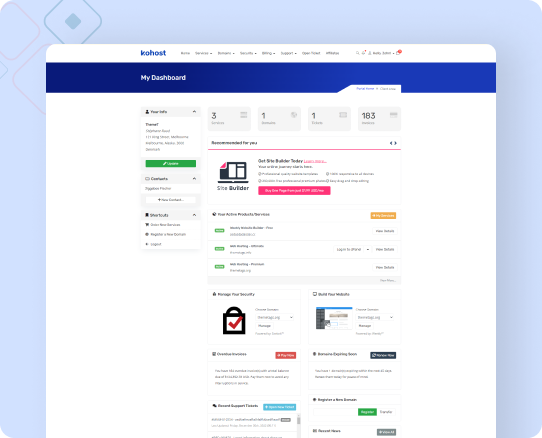Image resolution: width=542 pixels, height=438 pixels.
Task: Select the contact name under Contacts
Action: click(158, 188)
